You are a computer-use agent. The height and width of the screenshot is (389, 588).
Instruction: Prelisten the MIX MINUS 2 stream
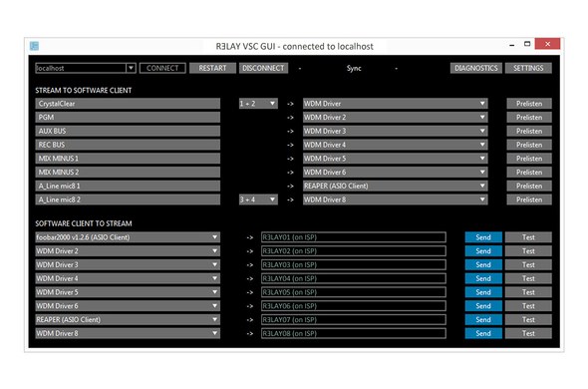point(529,173)
